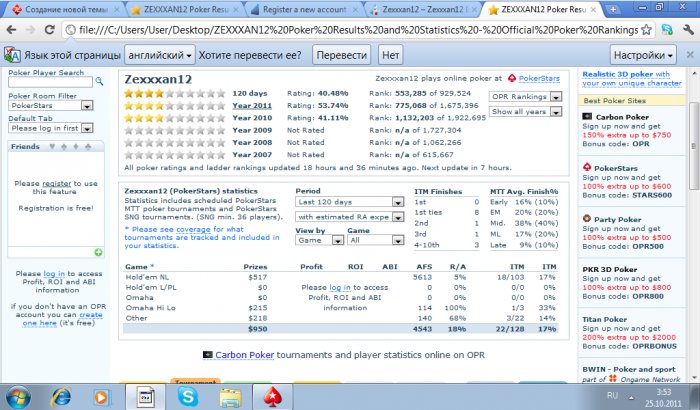The width and height of the screenshot is (700, 410).
Task: Click Omaha Hi Lo row label
Action: (x=150, y=308)
